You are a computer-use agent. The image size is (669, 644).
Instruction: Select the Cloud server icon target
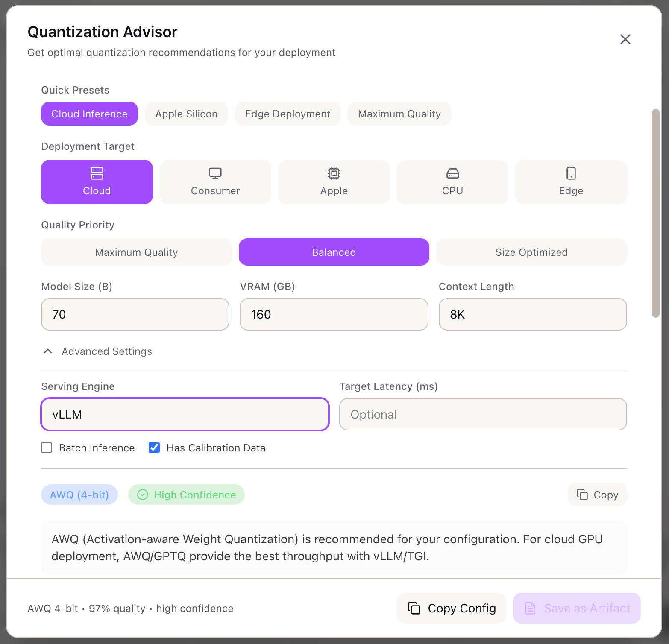point(97,181)
